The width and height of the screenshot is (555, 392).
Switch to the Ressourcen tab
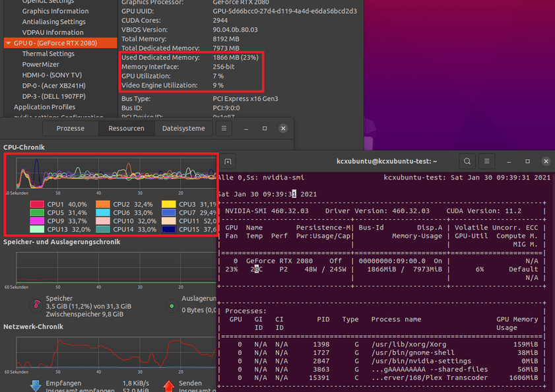pos(126,128)
